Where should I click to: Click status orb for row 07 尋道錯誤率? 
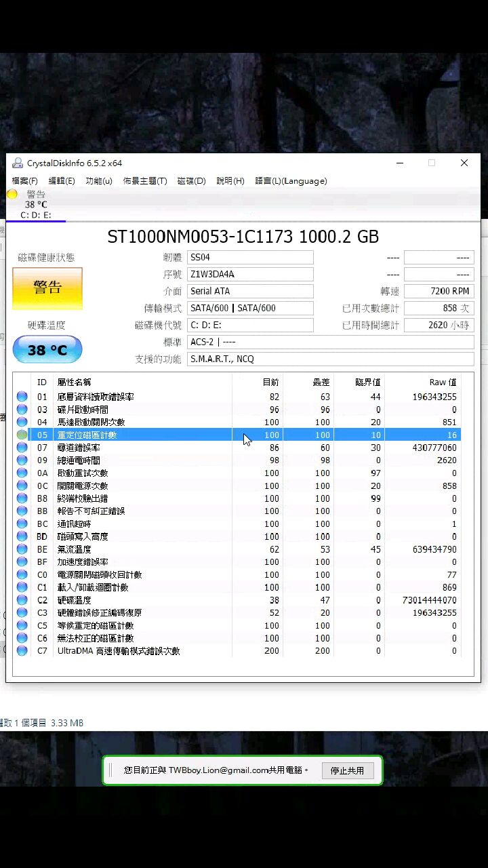pos(22,448)
